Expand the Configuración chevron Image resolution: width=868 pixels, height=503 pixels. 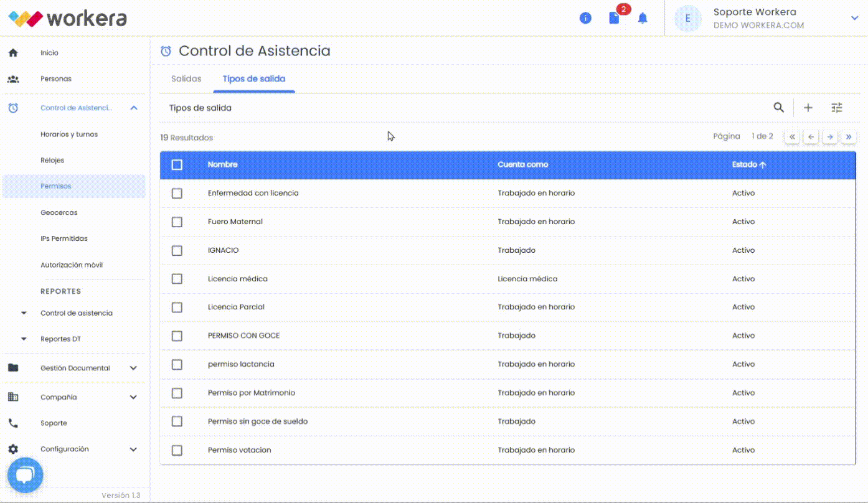pos(133,449)
